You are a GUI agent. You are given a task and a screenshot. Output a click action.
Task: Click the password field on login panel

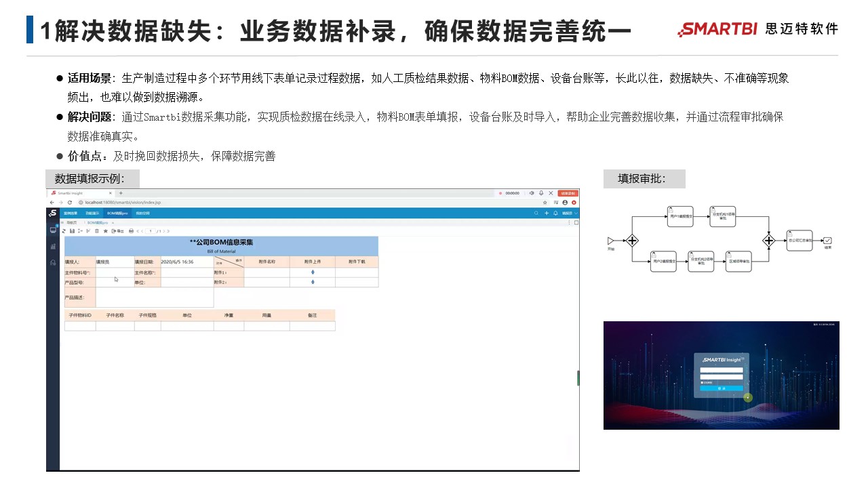point(722,377)
